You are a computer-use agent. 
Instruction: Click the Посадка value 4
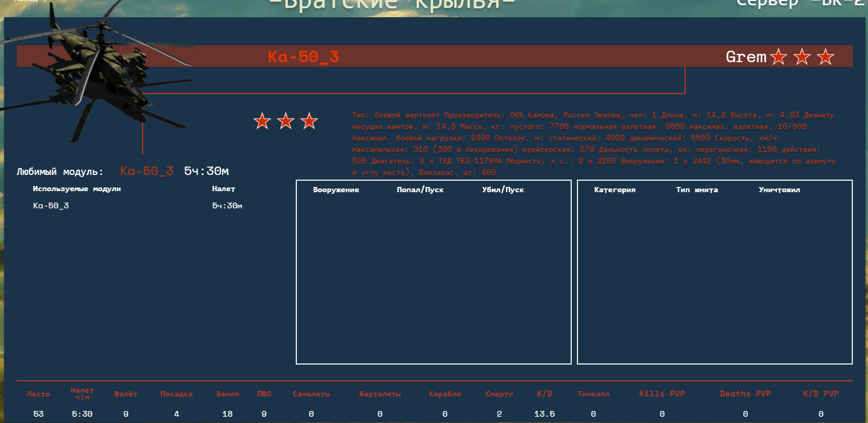[x=177, y=414]
